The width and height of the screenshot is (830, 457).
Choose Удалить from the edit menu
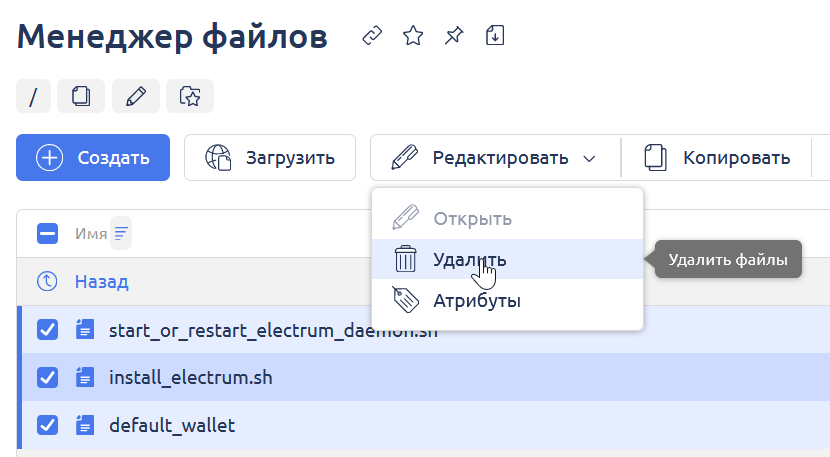(469, 260)
